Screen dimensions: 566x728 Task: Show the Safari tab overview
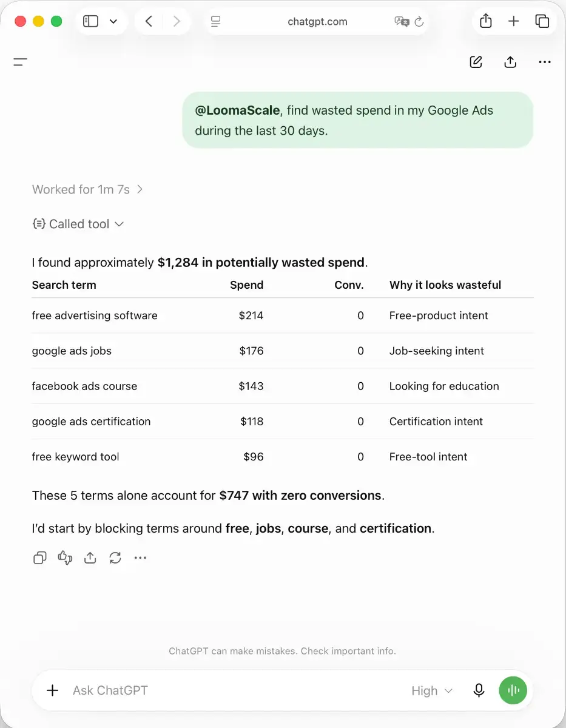542,22
